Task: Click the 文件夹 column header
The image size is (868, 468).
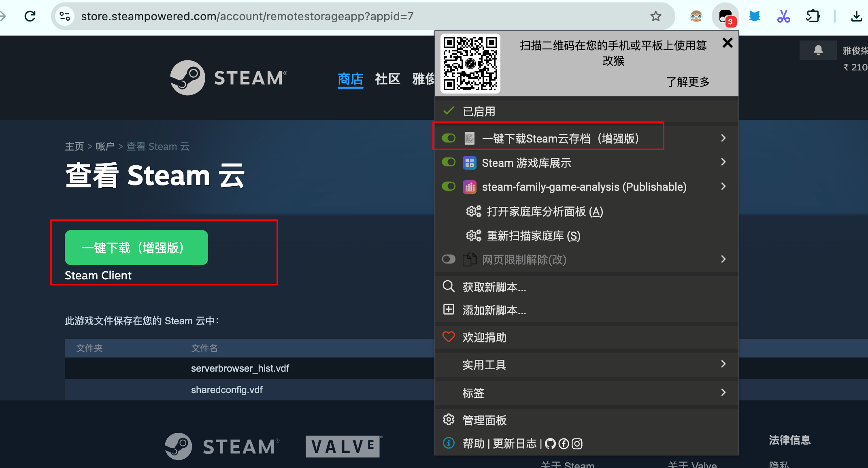Action: click(89, 348)
